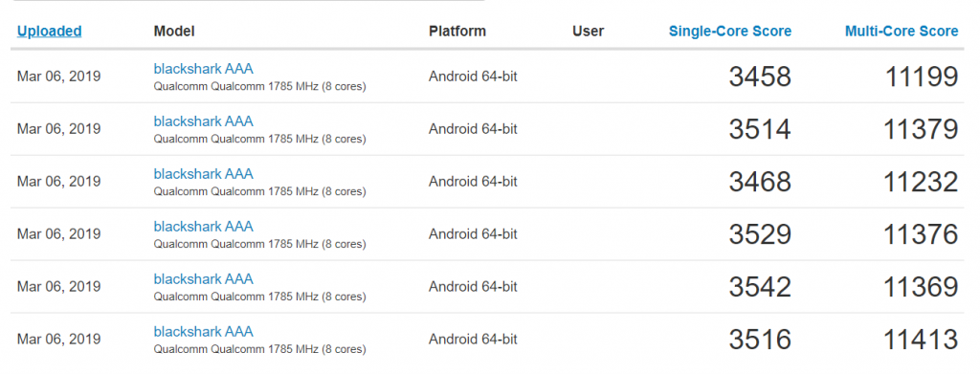The width and height of the screenshot is (980, 374).
Task: Click multi-core score 11379
Action: click(922, 129)
